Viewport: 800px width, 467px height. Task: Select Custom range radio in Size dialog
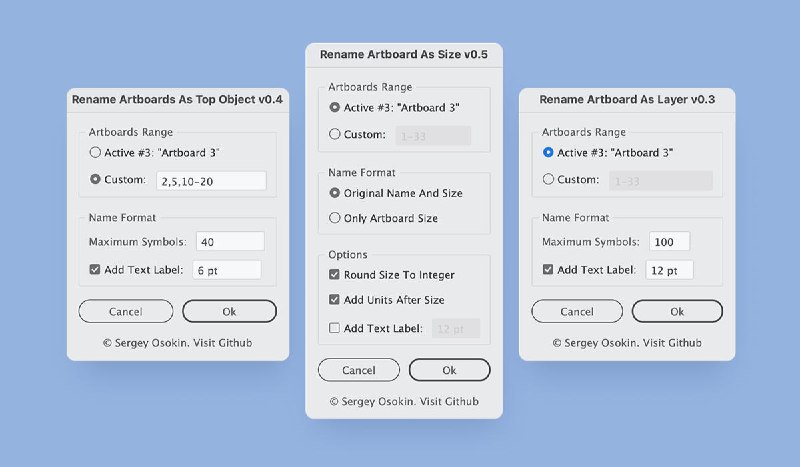335,134
